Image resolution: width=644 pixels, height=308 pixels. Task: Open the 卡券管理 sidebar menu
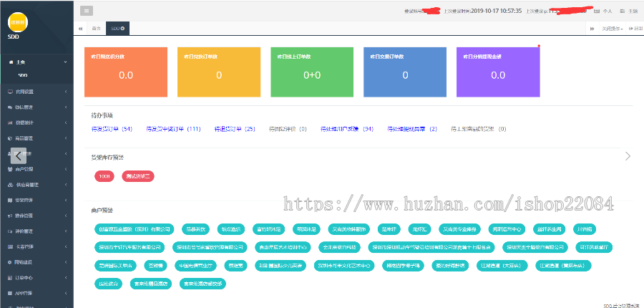pyautogui.click(x=37, y=247)
